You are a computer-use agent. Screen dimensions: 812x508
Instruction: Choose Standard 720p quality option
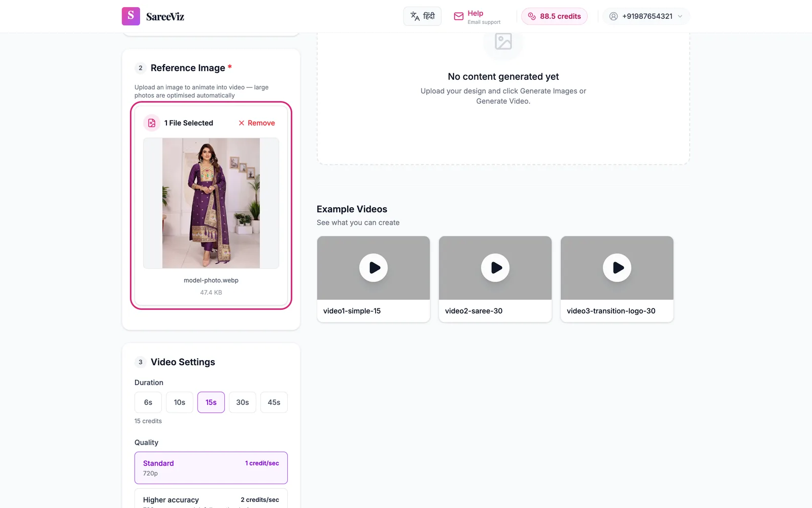[x=211, y=468]
